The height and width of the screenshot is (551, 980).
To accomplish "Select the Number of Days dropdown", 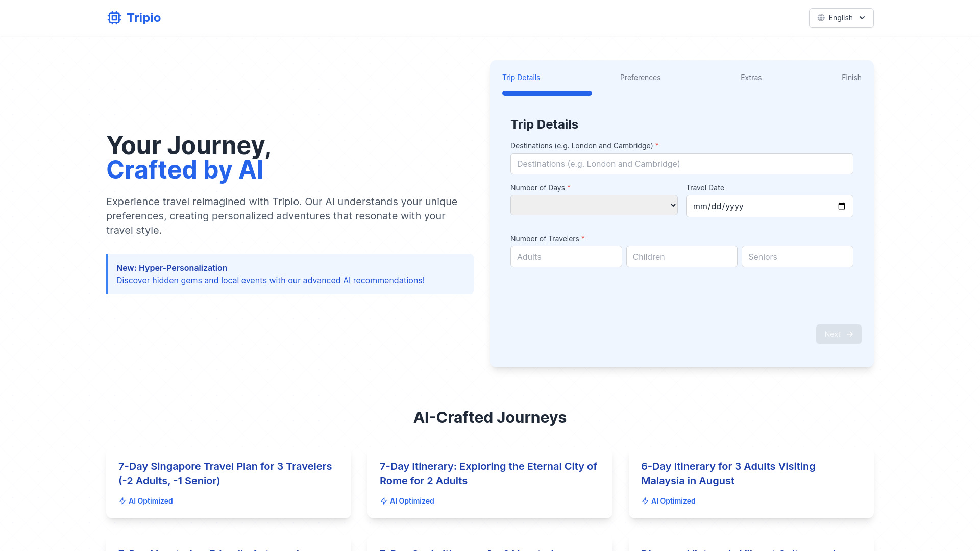I will point(594,205).
